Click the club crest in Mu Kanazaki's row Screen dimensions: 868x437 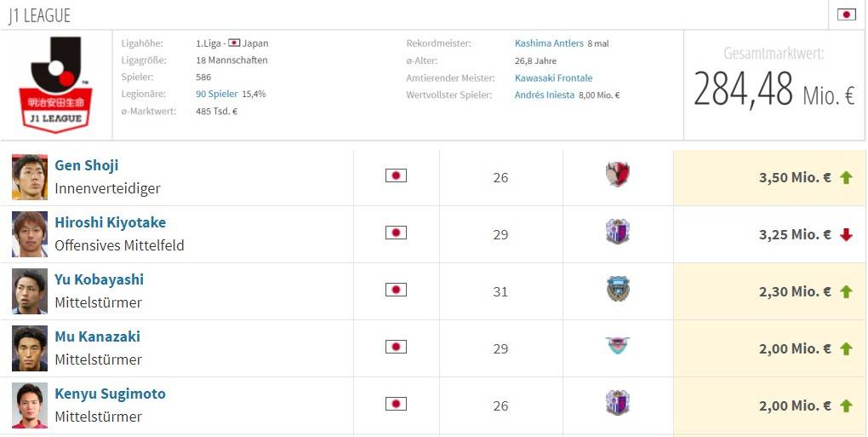point(617,347)
